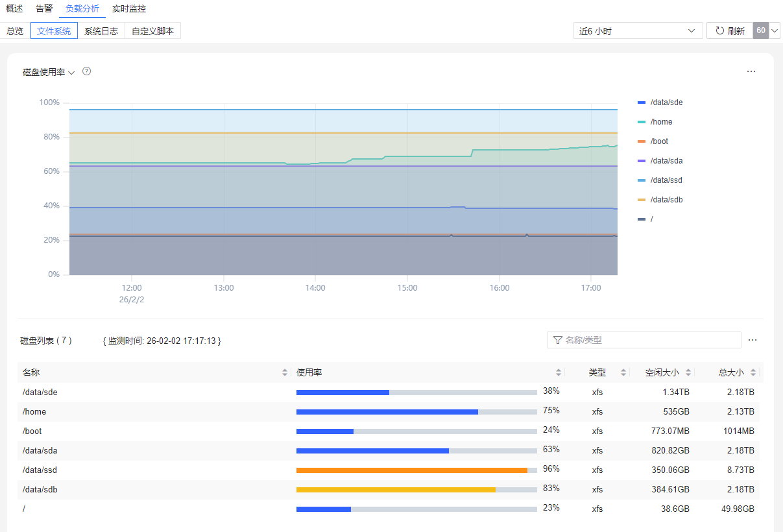Click the /home name in the disk list
Viewport: 783px width, 532px height.
[x=34, y=411]
